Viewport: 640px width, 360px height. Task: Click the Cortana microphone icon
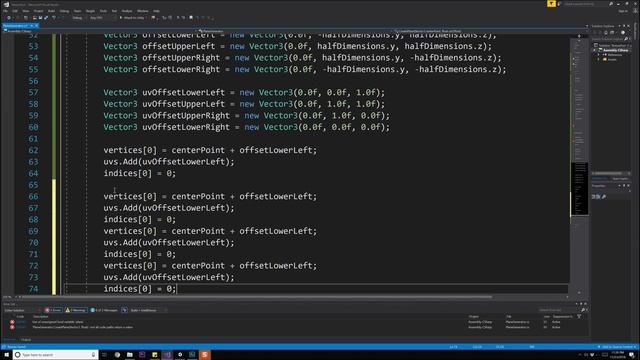(x=93, y=355)
